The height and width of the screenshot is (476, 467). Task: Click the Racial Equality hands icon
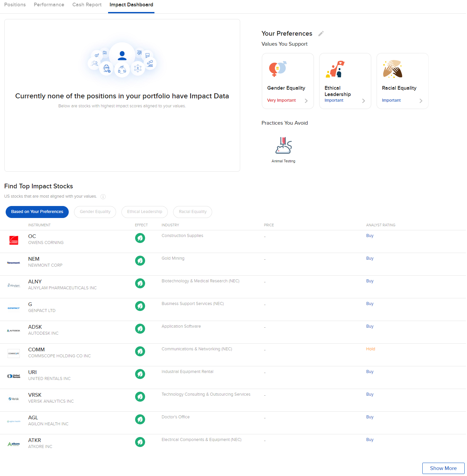click(393, 69)
